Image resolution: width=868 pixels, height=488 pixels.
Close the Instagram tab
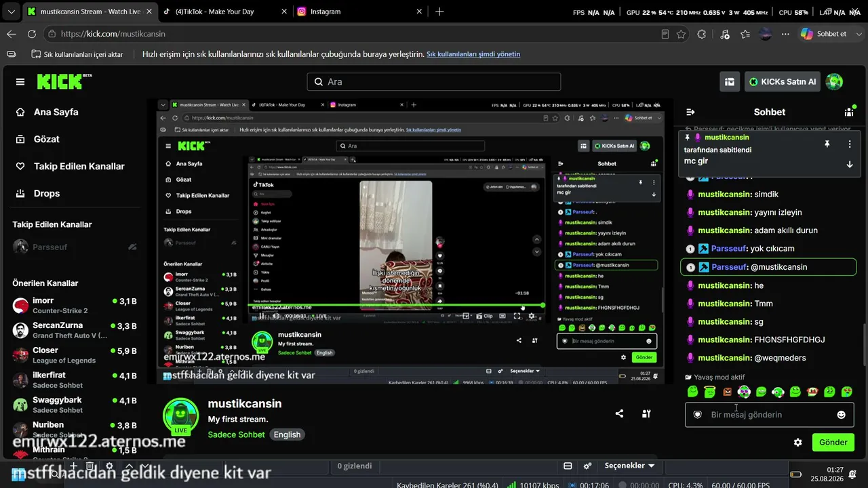pos(420,12)
